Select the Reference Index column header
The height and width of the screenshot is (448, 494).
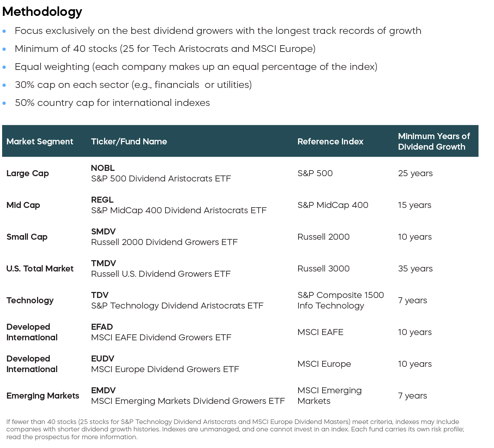[x=330, y=142]
